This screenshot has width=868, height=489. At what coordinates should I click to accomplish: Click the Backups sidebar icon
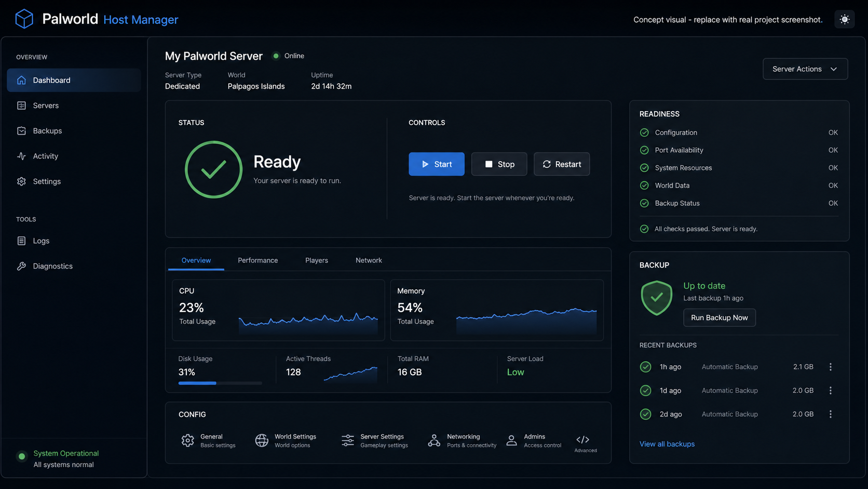(21, 131)
